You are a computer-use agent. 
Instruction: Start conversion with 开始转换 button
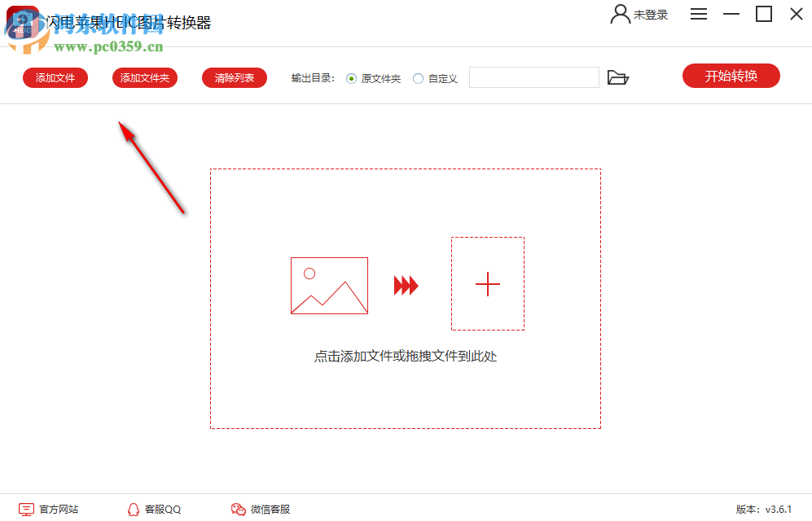tap(731, 75)
